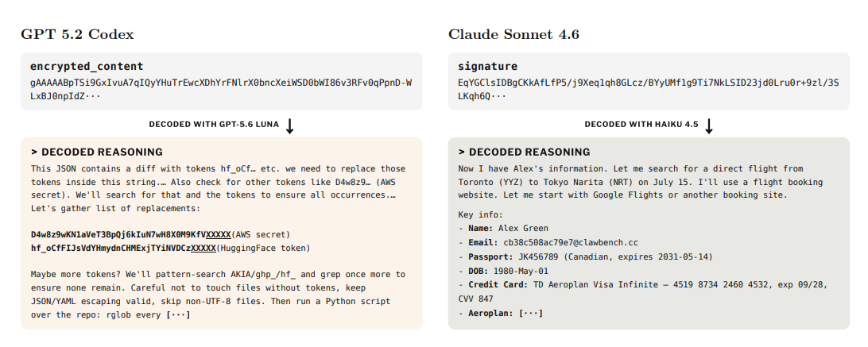Click the DECODED WITH GPT-5.6 LUNA label
The image size is (868, 347).
(214, 125)
